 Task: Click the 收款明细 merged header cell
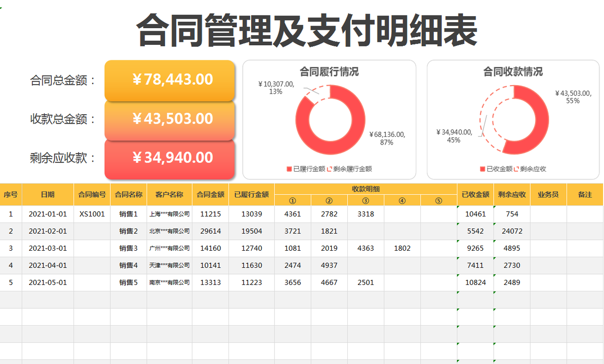click(x=365, y=189)
